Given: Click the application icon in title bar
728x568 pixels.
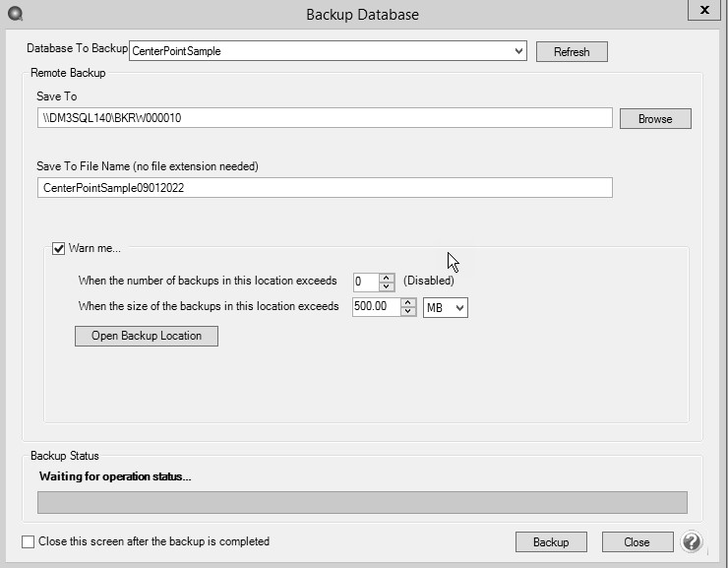Looking at the screenshot, I should click(x=16, y=14).
